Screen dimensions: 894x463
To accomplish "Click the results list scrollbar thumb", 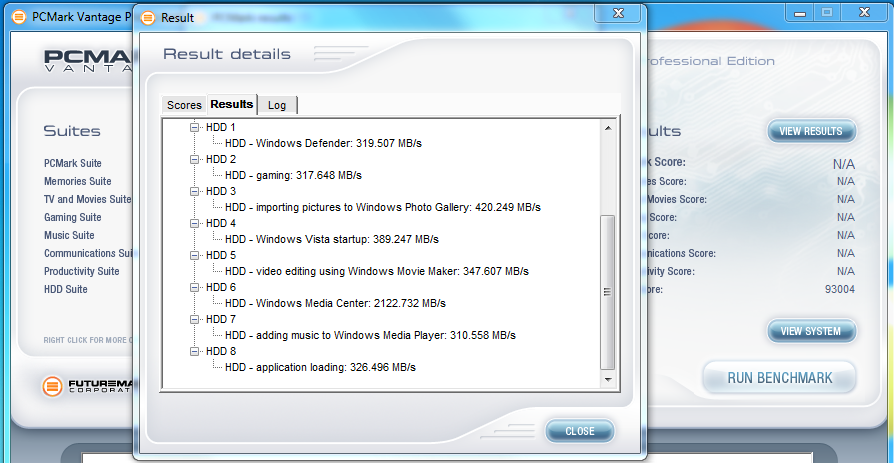I will [608, 292].
